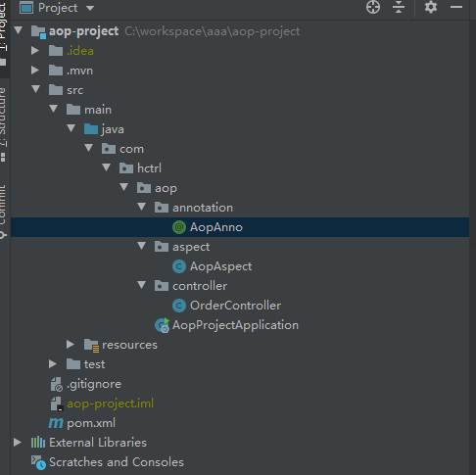The height and width of the screenshot is (475, 476).
Task: Click the Scratches and Consoles label
Action: pyautogui.click(x=117, y=462)
